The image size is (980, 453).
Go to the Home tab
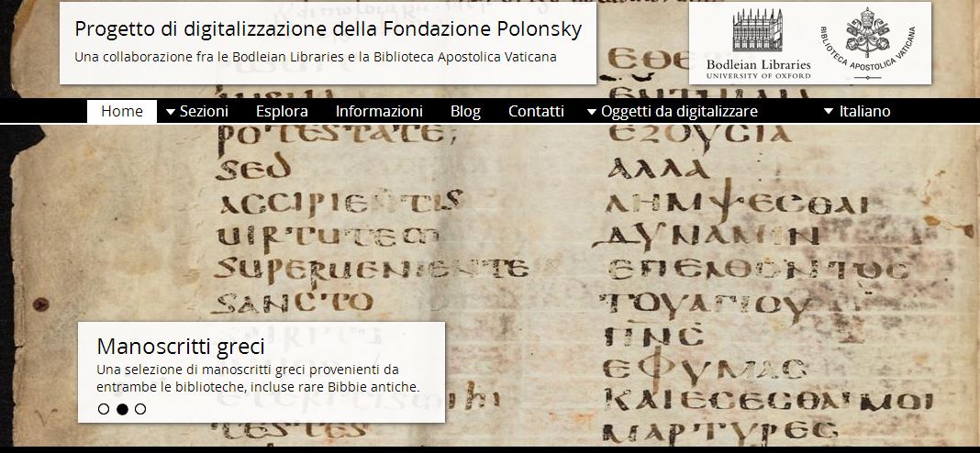coord(122,111)
